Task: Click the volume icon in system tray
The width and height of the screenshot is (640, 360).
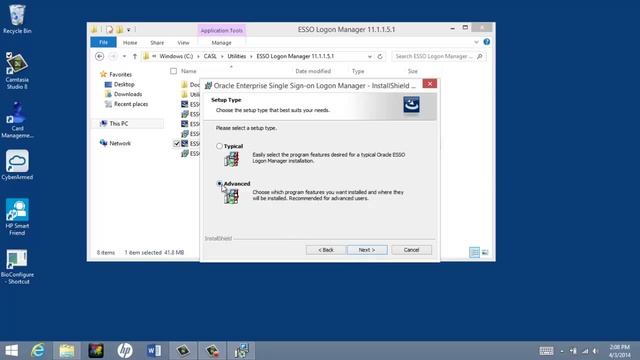Action: pyautogui.click(x=596, y=351)
